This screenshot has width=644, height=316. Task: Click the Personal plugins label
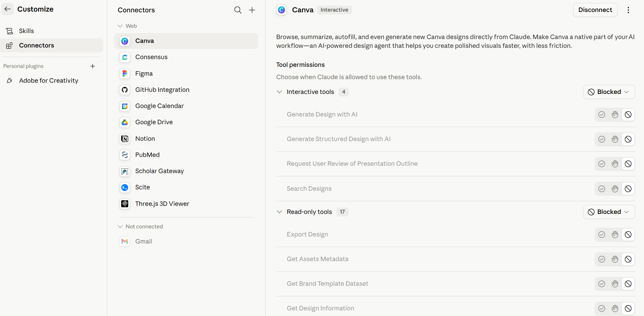(x=23, y=66)
